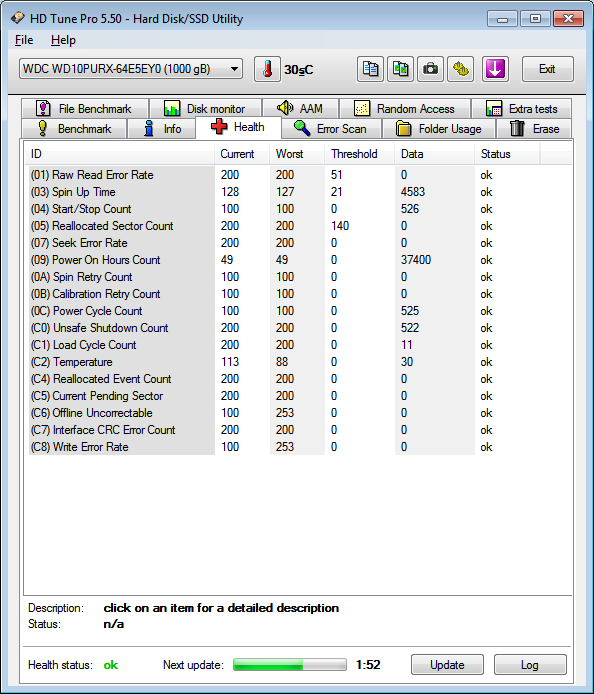Switch to the Random Access tab
The height and width of the screenshot is (694, 594).
(405, 108)
